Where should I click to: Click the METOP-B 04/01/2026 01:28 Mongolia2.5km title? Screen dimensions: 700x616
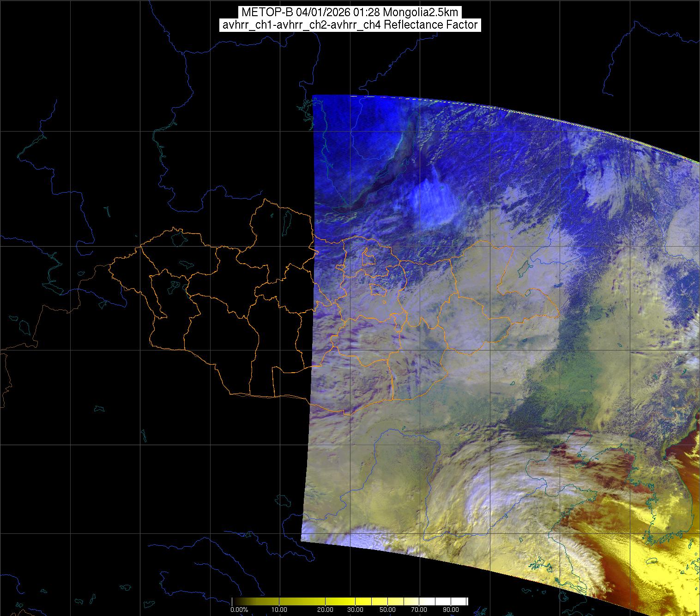350,12
